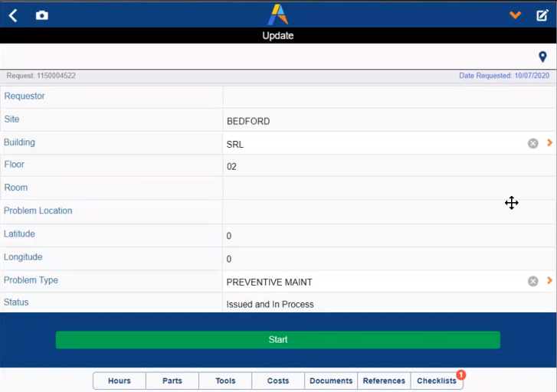This screenshot has width=557, height=392.
Task: Switch to the Parts tab
Action: [172, 381]
